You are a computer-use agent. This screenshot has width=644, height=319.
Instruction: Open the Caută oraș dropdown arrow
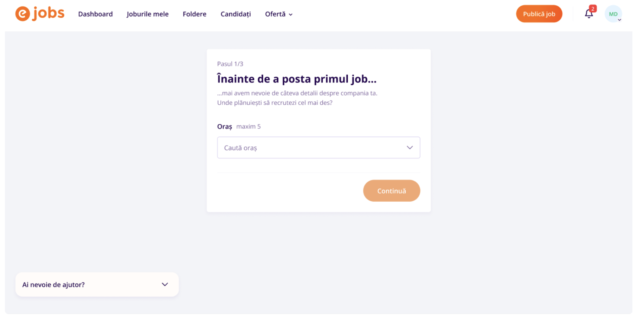[x=410, y=148]
